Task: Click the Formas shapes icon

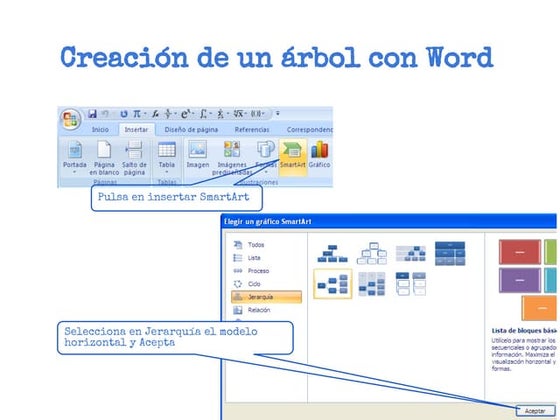Action: (x=266, y=150)
